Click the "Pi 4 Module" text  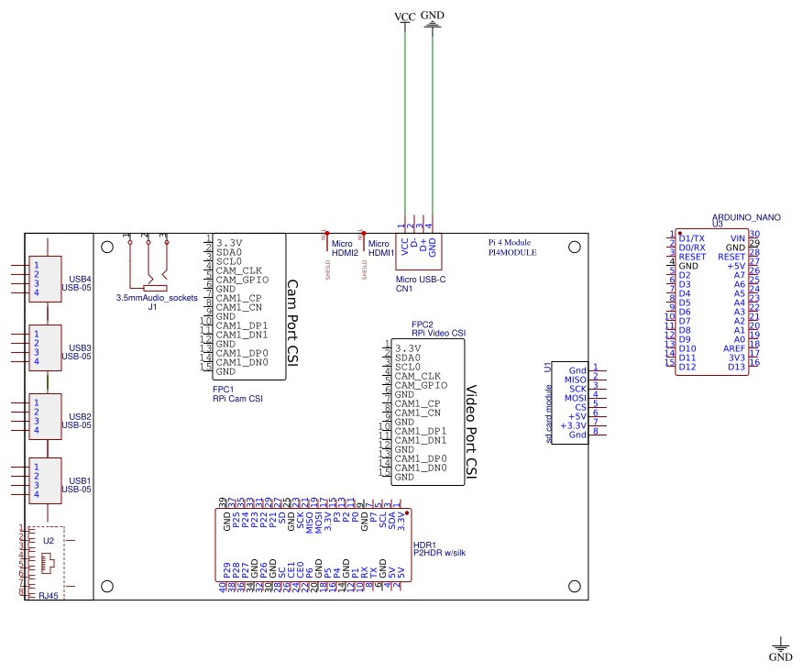coord(510,242)
